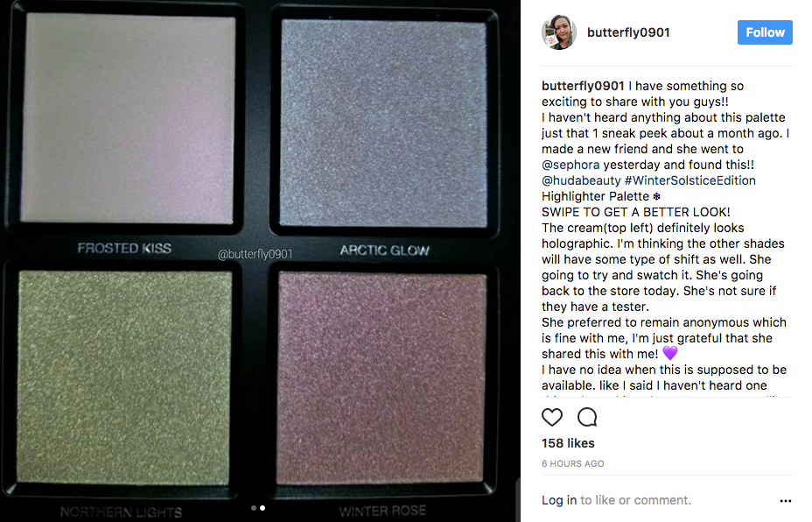Open the comment bubble icon

coord(587,417)
